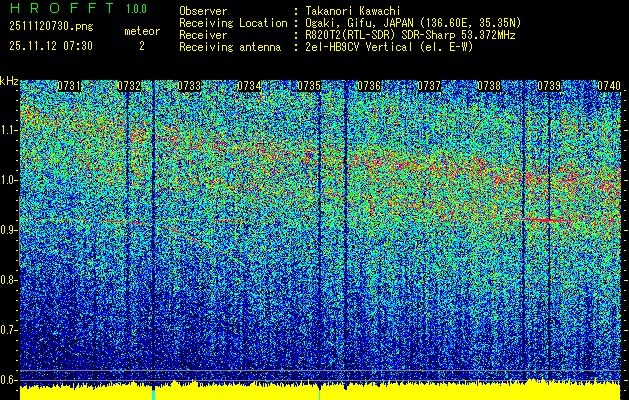Screen dimensions: 629x400
Task: Select the 1.0 kHz axis label
Action: tap(9, 179)
